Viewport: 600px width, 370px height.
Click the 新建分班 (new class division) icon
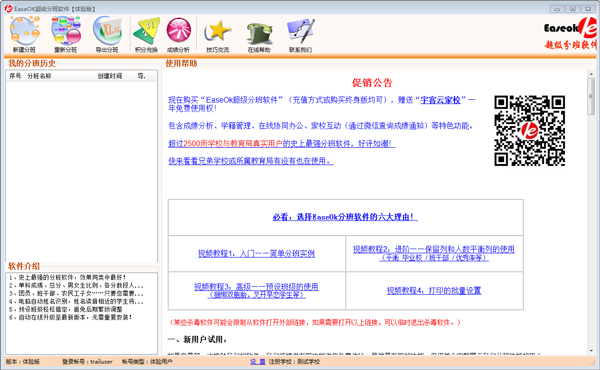coord(24,34)
